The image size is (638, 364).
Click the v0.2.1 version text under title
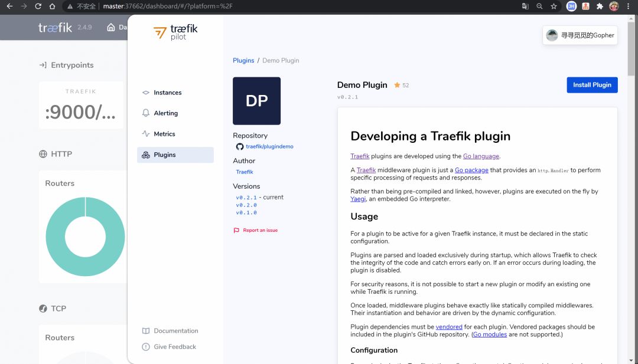click(347, 97)
